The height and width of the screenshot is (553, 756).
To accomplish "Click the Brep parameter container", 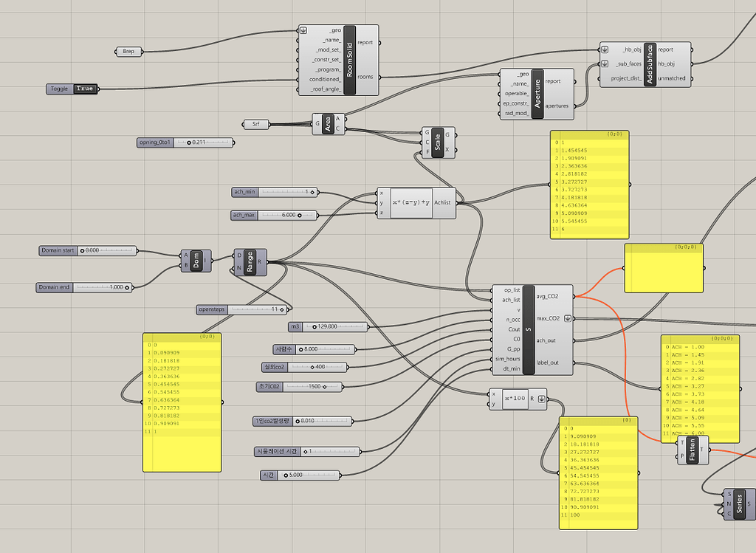I will [128, 51].
